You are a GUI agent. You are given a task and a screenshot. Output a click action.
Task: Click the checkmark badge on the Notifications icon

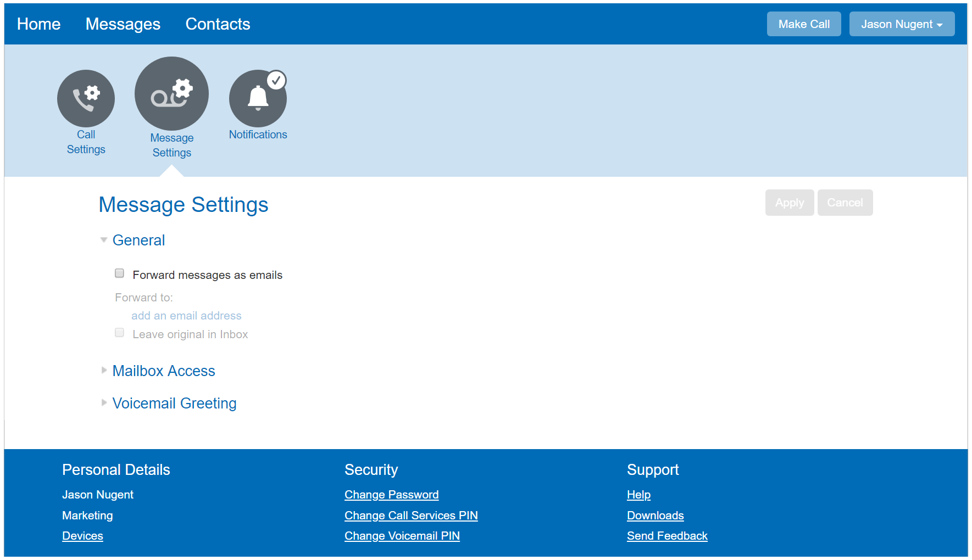pos(276,80)
